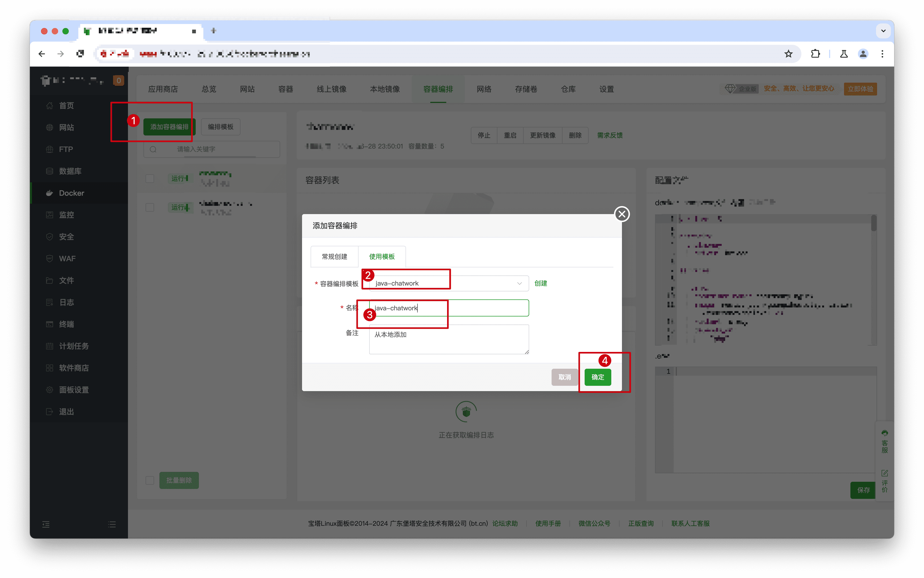Click 停止 to stop compose
Screen dimensions: 924x578
(484, 135)
